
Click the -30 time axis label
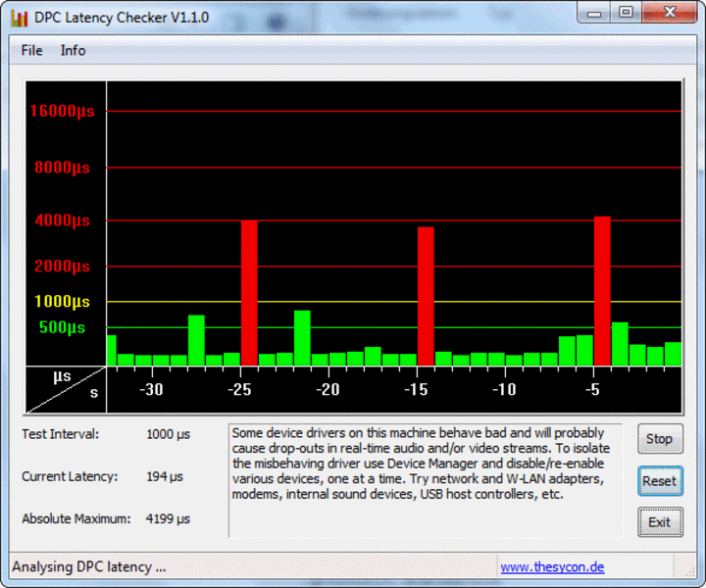[151, 390]
